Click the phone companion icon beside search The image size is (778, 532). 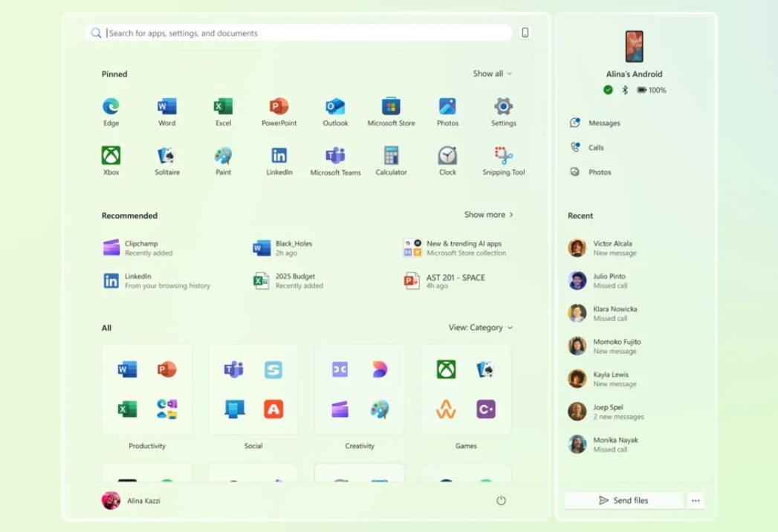pyautogui.click(x=525, y=33)
